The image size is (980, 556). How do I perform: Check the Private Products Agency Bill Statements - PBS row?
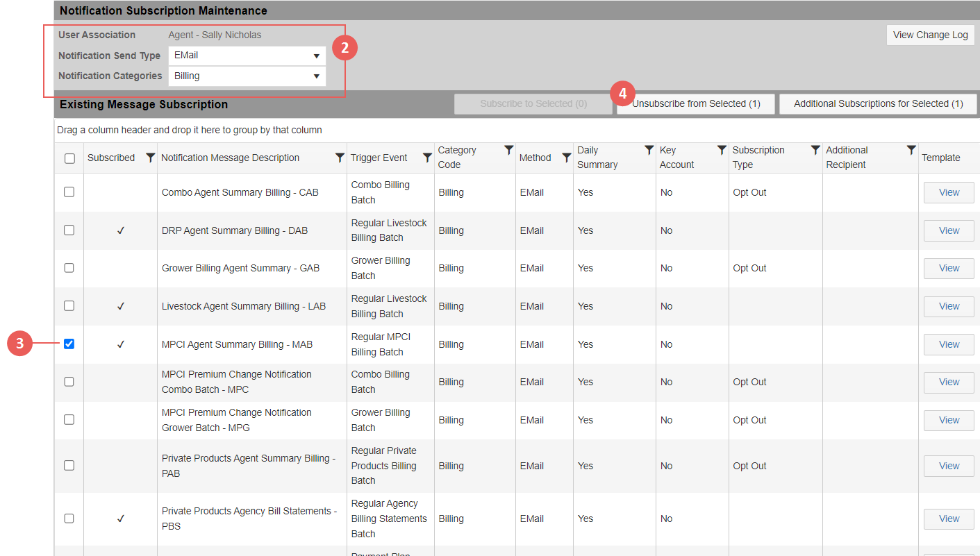point(69,518)
